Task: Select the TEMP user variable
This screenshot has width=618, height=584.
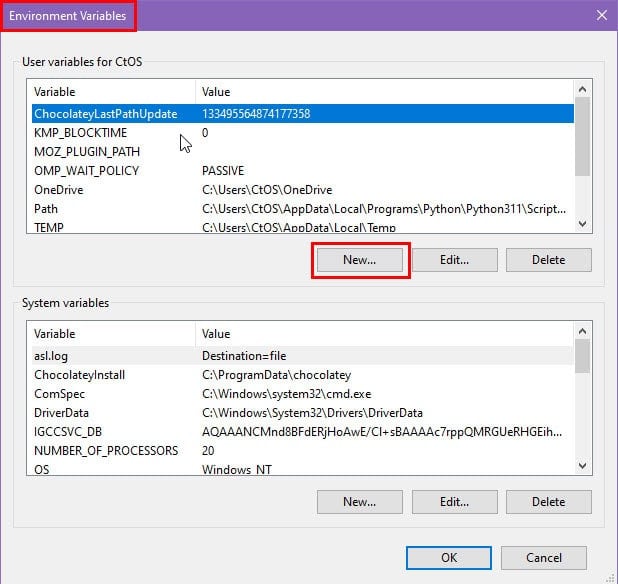Action: click(303, 226)
